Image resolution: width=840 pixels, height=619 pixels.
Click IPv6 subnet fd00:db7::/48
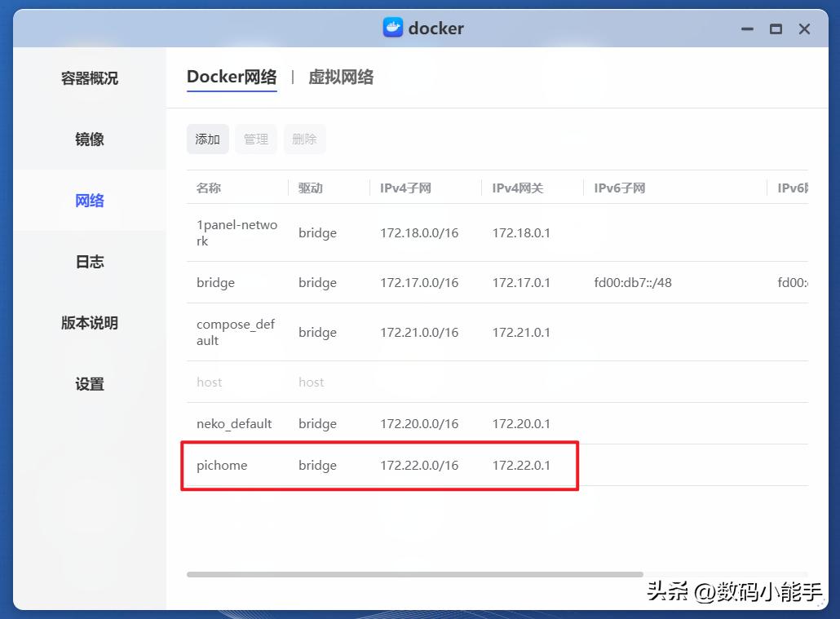[x=633, y=283]
